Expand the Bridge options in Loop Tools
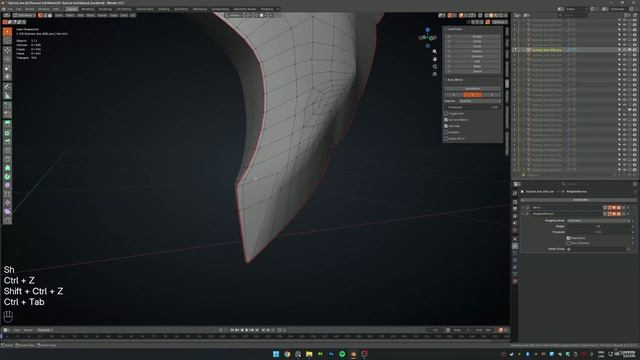Screen dimensions: 640x360 click(449, 36)
